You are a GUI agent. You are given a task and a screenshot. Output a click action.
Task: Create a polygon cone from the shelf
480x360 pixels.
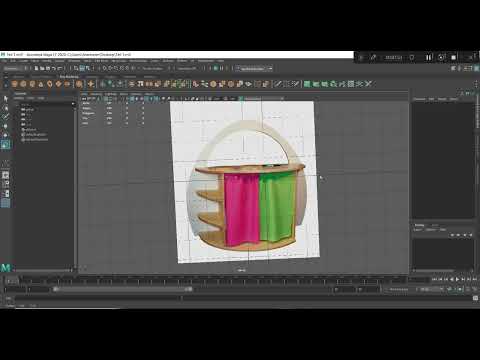tap(41, 84)
